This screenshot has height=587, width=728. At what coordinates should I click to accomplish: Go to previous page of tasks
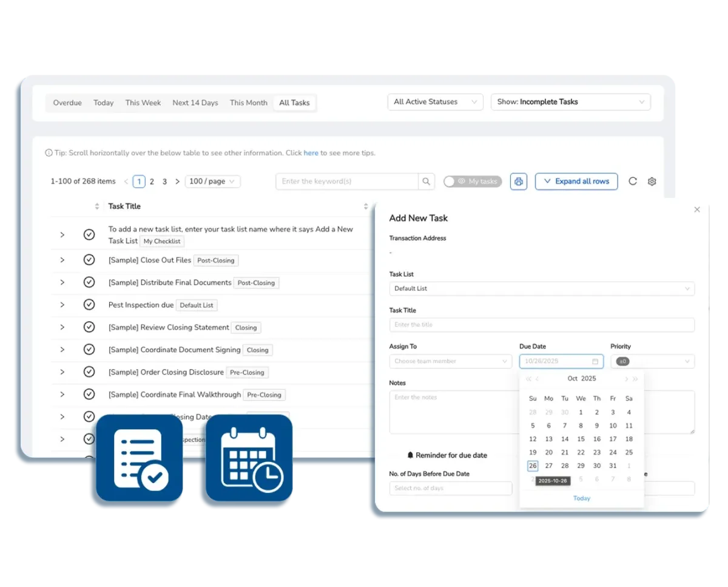tap(126, 182)
